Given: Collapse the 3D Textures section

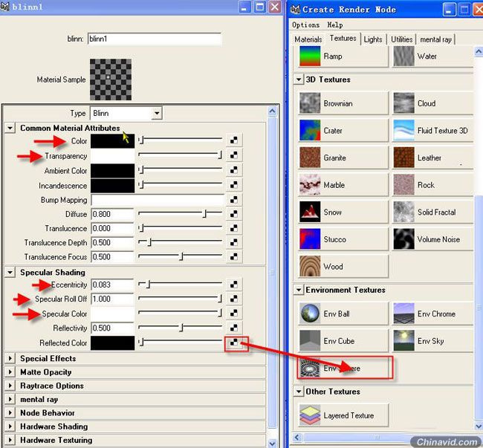Looking at the screenshot, I should (299, 79).
